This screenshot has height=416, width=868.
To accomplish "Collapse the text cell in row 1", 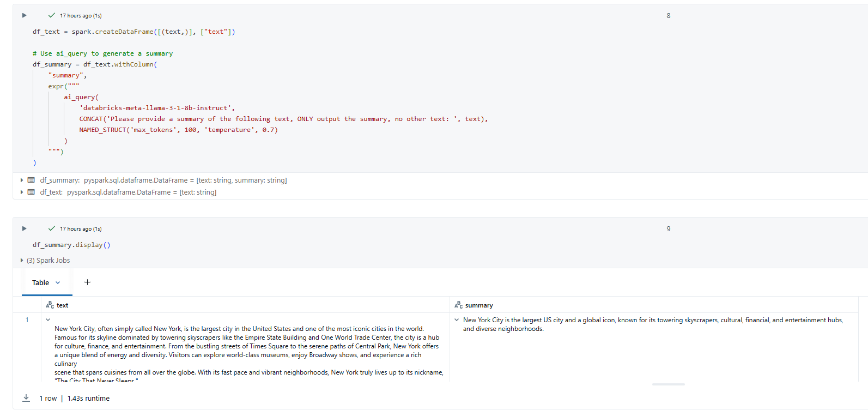I will 48,320.
